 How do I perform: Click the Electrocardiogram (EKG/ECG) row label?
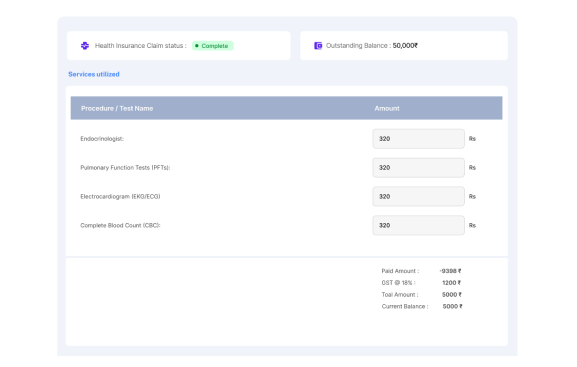[x=120, y=197]
